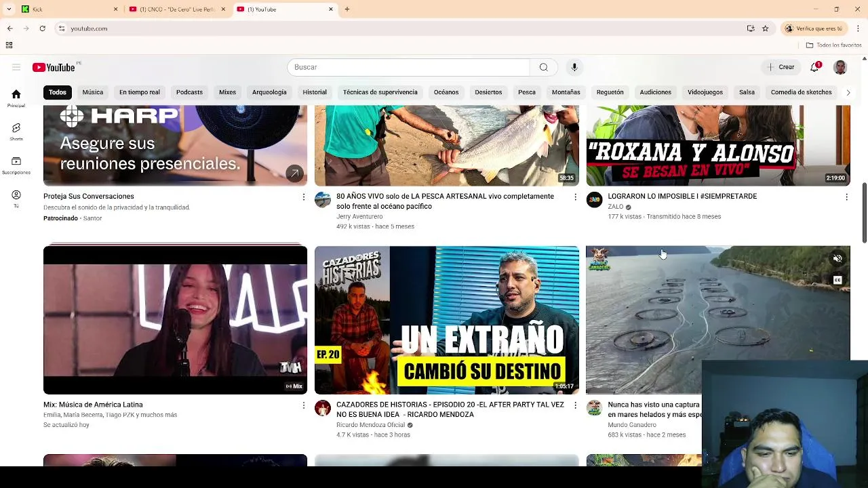Click the youtube.com address bar
This screenshot has width=868, height=488.
[x=400, y=28]
